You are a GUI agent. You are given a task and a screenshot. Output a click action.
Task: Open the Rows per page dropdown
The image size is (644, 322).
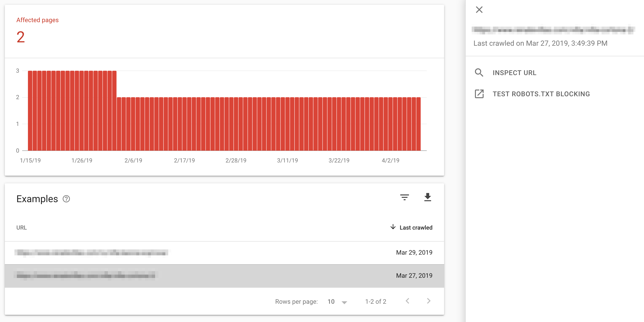[x=337, y=302]
